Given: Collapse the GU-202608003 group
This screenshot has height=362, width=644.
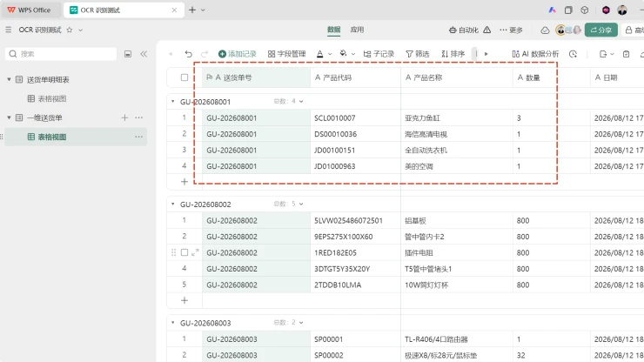Looking at the screenshot, I should click(x=173, y=323).
